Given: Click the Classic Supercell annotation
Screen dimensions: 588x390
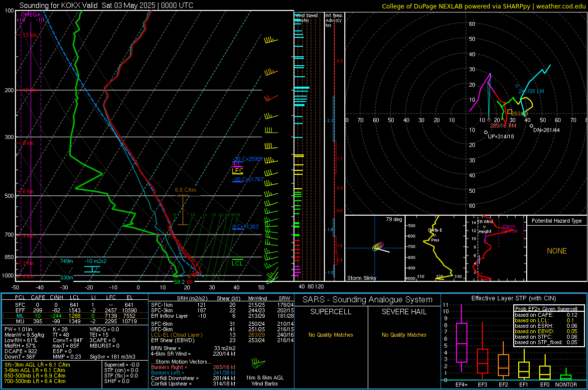Looking at the screenshot, I should click(x=509, y=229).
